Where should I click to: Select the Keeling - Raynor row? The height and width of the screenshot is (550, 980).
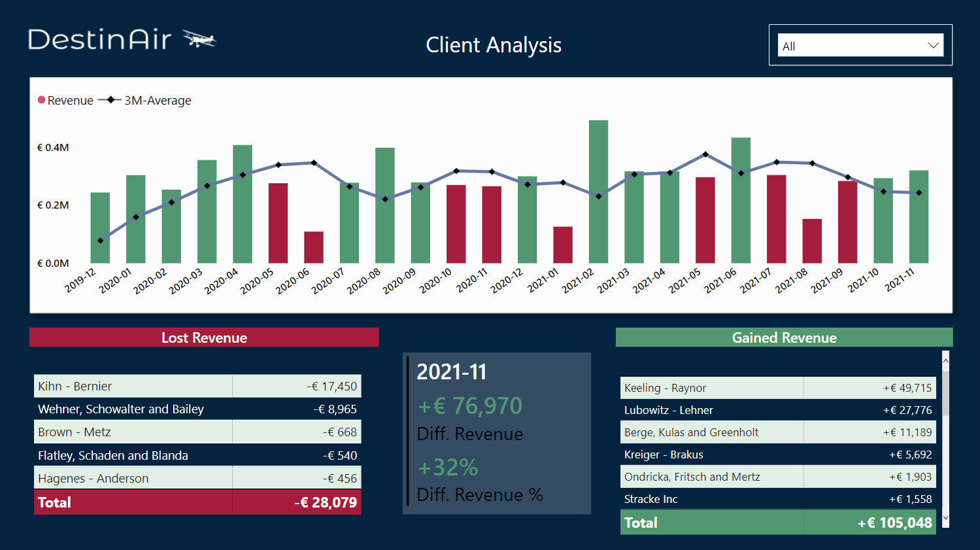711,388
